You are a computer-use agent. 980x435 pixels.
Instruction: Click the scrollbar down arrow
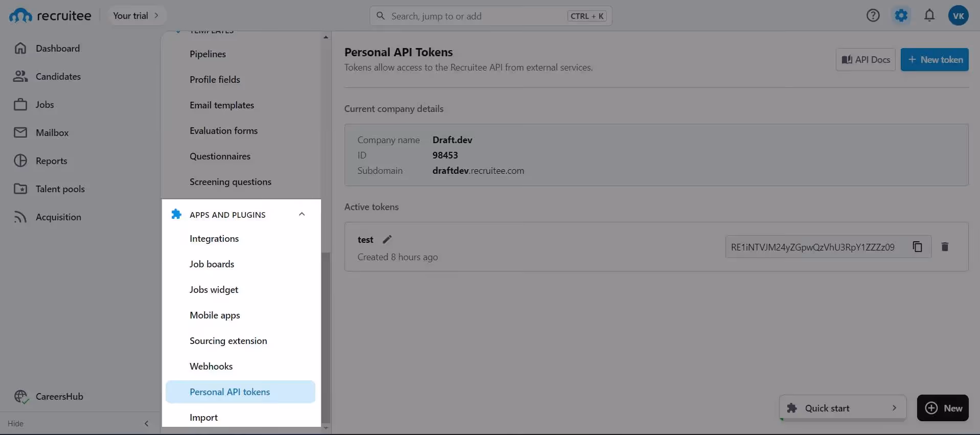click(x=326, y=428)
